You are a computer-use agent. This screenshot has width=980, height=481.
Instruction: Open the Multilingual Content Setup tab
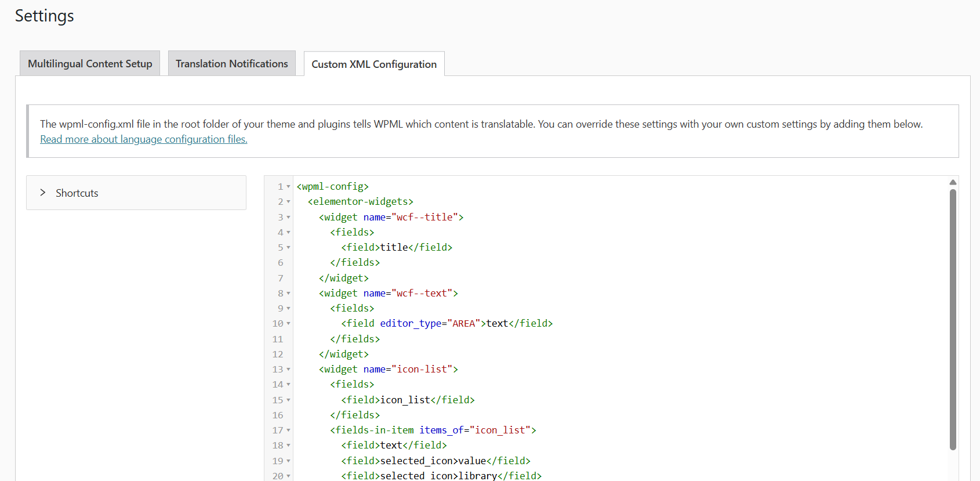pyautogui.click(x=90, y=63)
